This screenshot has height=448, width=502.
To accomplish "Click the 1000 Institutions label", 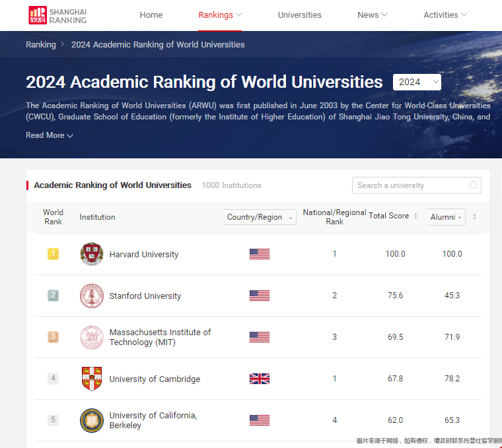I will [x=231, y=185].
